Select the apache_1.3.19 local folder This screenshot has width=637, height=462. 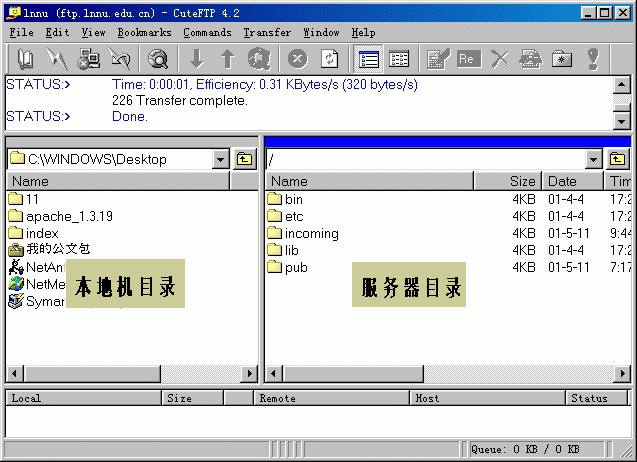pos(61,217)
